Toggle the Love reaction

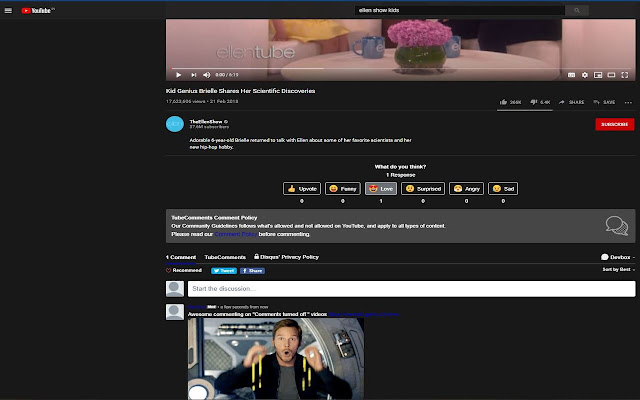(x=381, y=189)
